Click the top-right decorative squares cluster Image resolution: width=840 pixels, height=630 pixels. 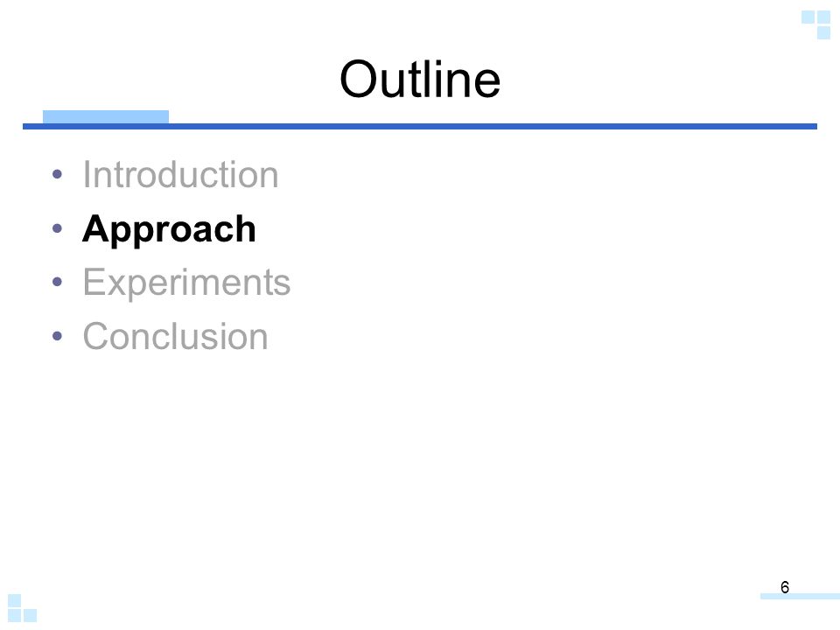(815, 24)
